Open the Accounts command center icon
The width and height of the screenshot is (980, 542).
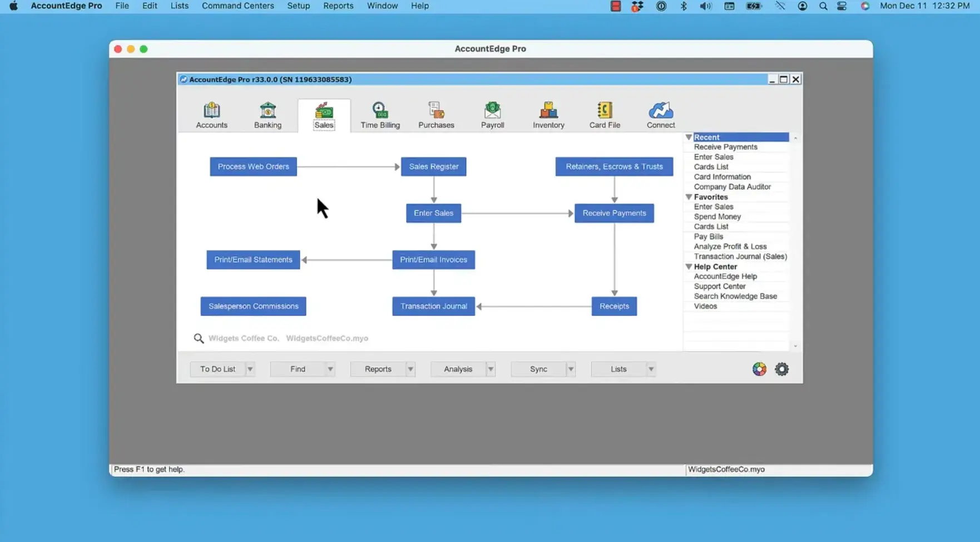point(211,110)
